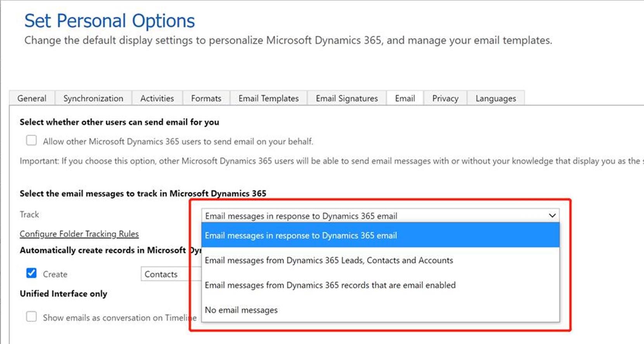Open the Contacts record type dropdown

171,274
